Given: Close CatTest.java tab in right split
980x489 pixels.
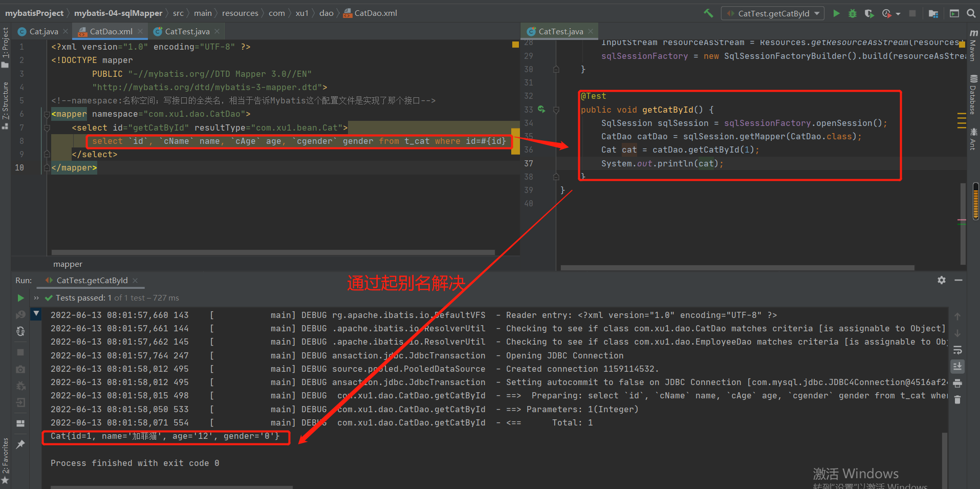Looking at the screenshot, I should coord(591,31).
